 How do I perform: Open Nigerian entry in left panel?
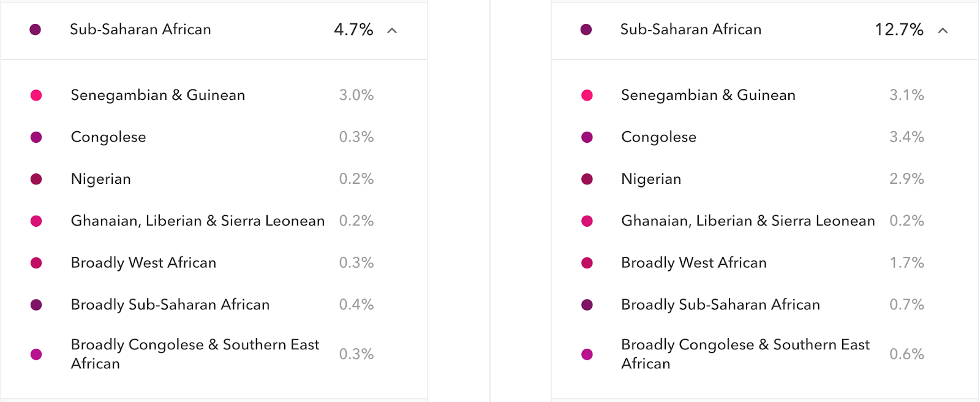tap(101, 179)
